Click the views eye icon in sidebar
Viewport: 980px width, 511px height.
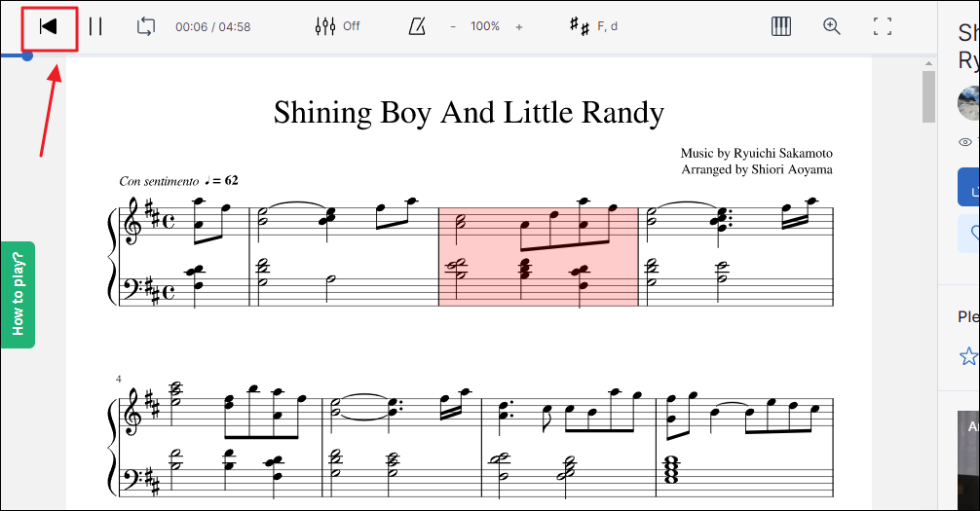[966, 142]
